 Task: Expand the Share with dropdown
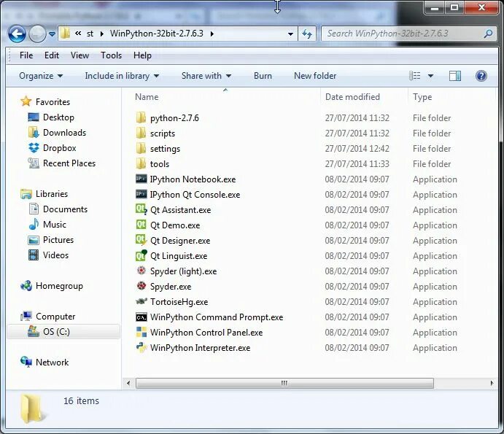(x=206, y=76)
